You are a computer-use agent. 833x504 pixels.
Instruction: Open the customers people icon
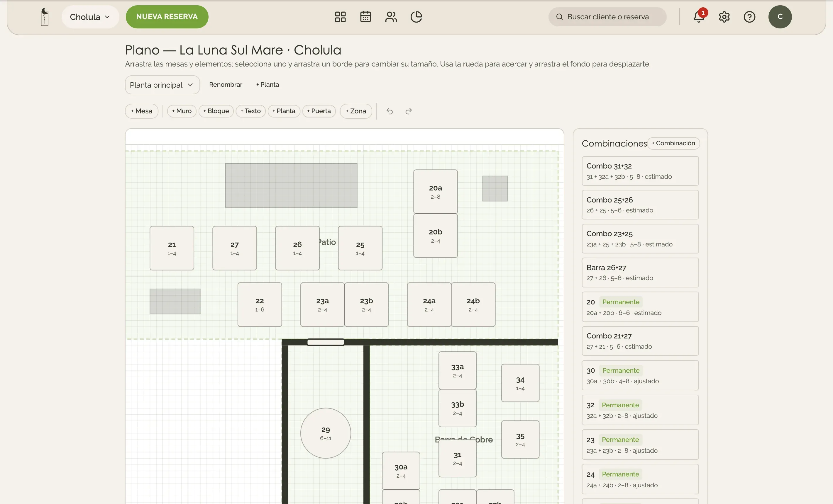point(391,17)
